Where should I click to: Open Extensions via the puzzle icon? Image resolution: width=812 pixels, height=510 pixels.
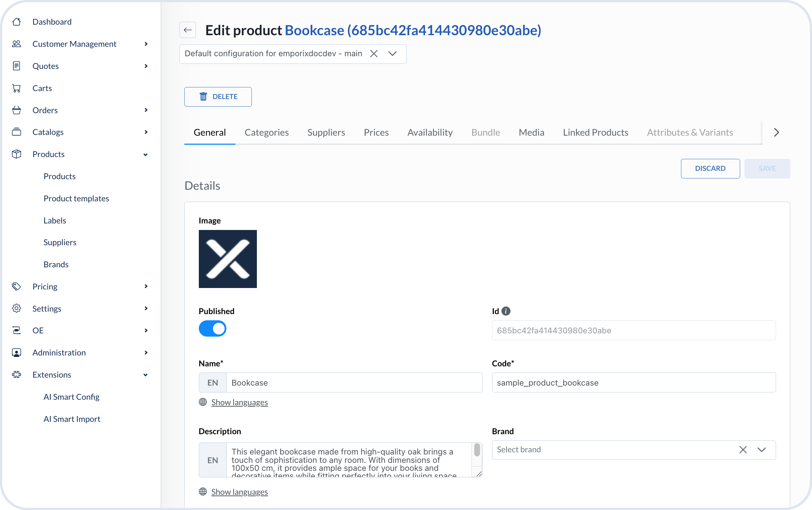(16, 374)
